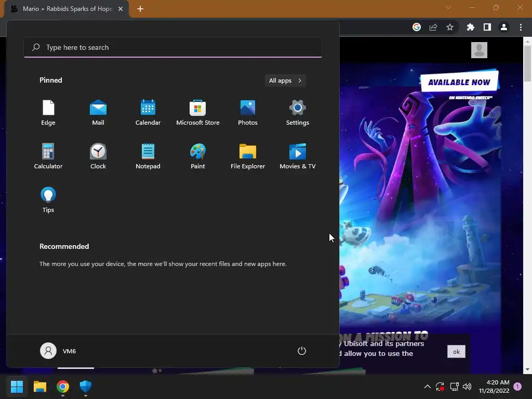Viewport: 532px width, 399px height.
Task: Open Settings from Start menu
Action: click(298, 113)
